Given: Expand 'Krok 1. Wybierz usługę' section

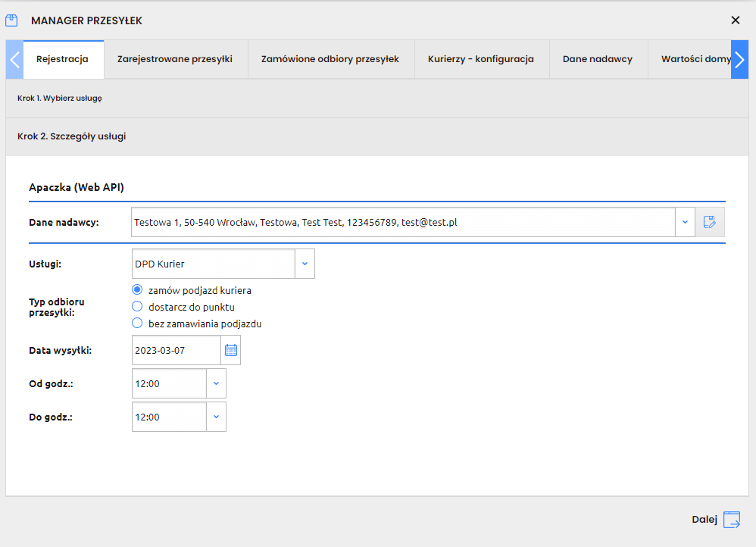Looking at the screenshot, I should pyautogui.click(x=60, y=98).
